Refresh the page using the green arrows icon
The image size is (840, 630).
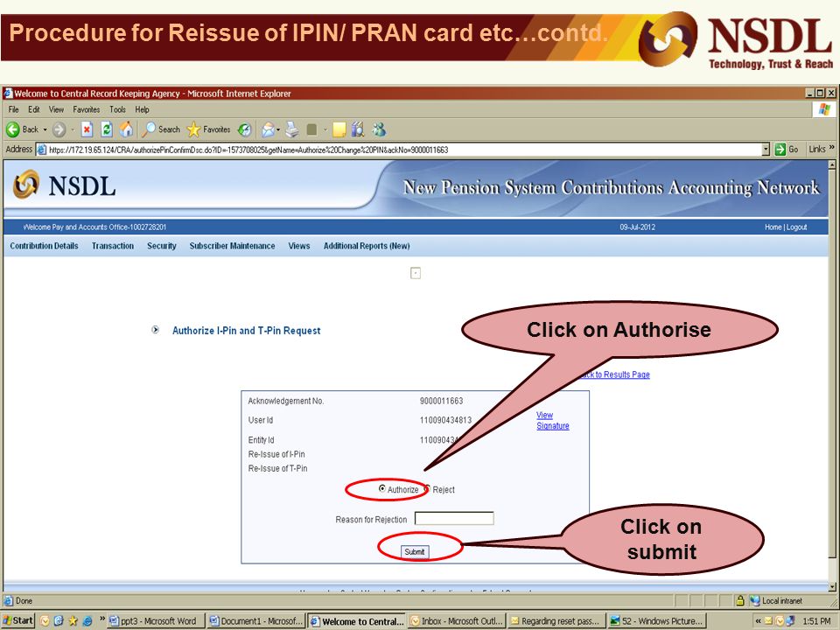click(107, 129)
